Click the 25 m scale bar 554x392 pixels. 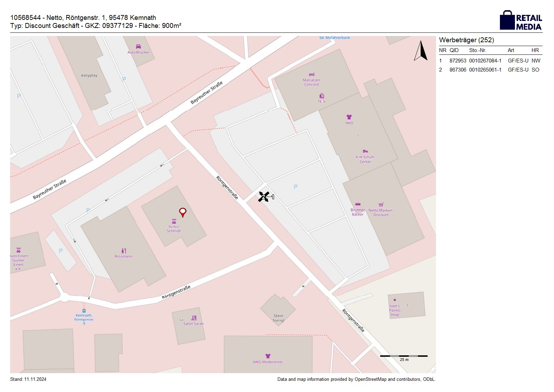(x=404, y=356)
